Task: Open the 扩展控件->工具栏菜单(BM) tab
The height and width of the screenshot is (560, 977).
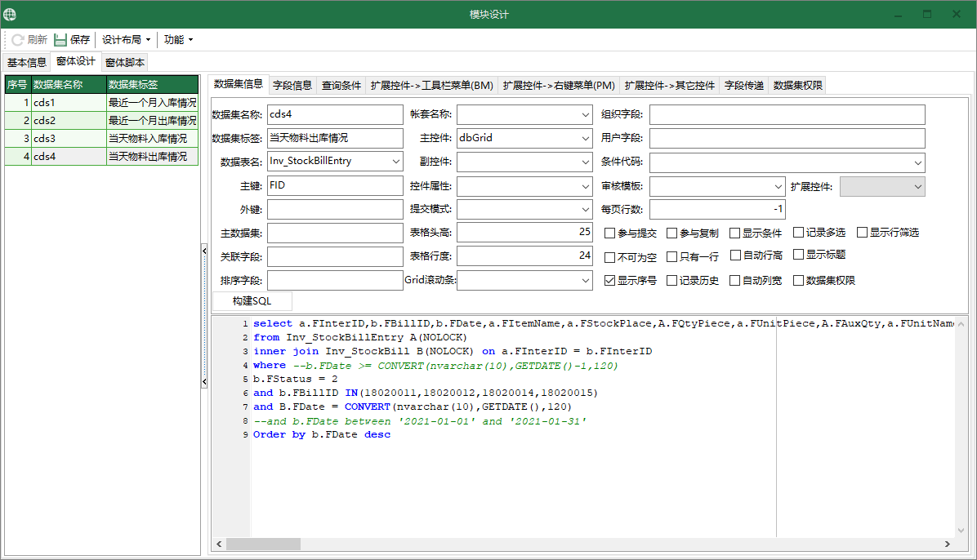Action: tap(432, 86)
